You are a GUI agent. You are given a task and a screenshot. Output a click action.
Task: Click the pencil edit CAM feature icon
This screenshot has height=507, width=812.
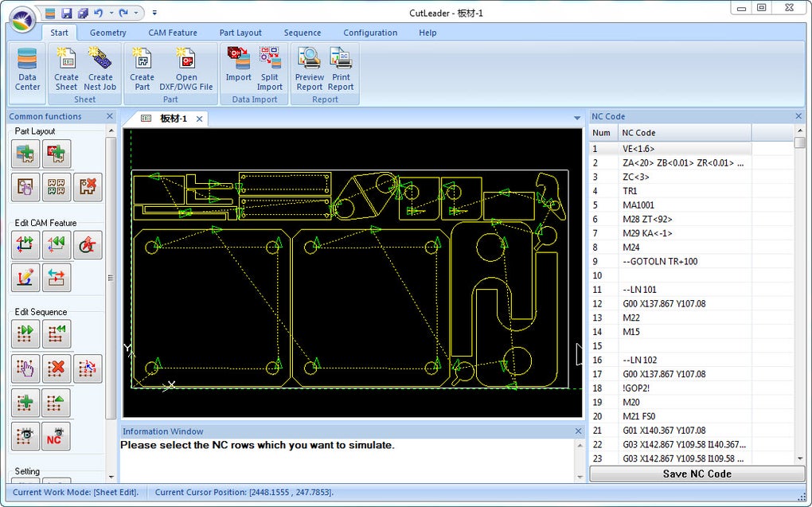point(25,278)
